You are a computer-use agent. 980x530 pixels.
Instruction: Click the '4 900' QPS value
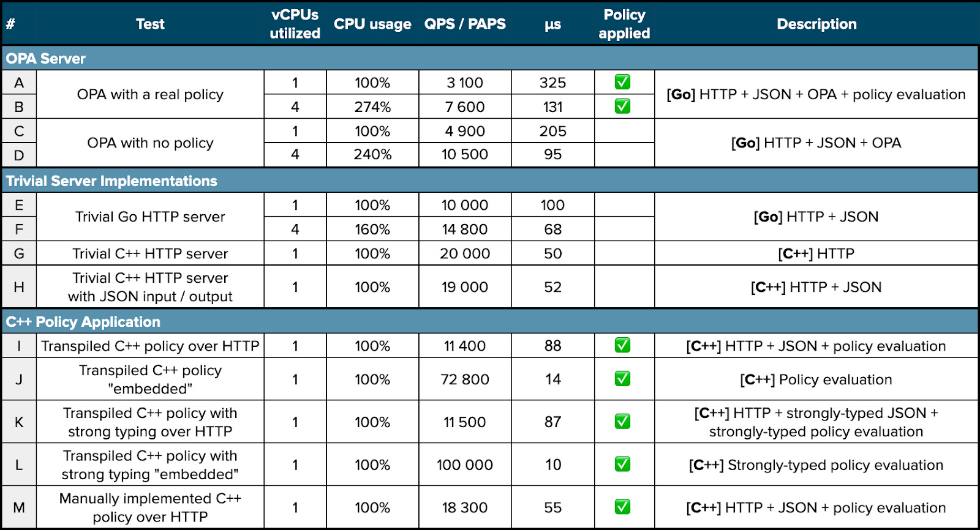tap(465, 131)
